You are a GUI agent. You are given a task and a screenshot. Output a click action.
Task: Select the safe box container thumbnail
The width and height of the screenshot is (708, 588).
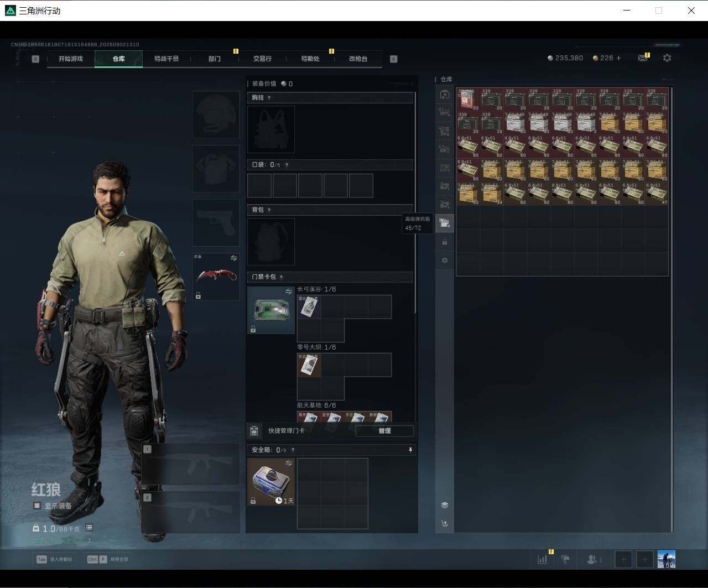(271, 482)
